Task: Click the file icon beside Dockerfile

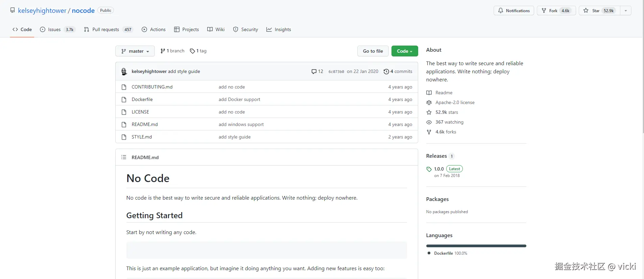Action: 124,99
